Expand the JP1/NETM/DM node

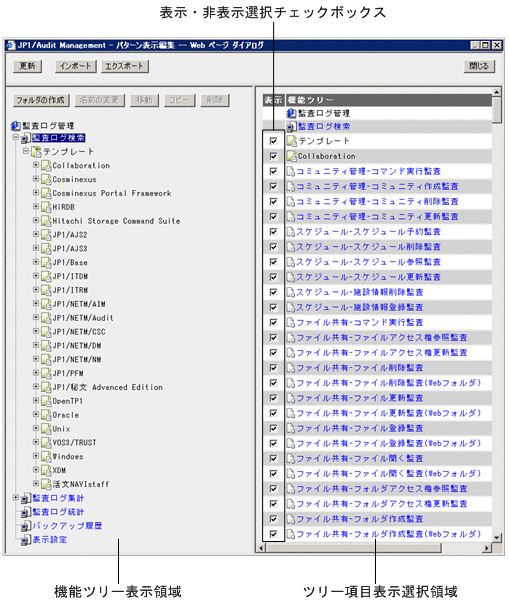[35, 345]
